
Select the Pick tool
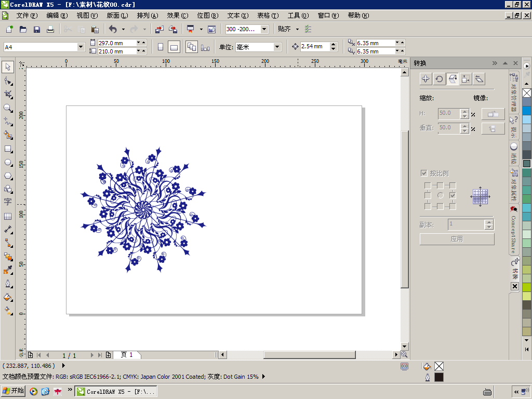click(8, 67)
